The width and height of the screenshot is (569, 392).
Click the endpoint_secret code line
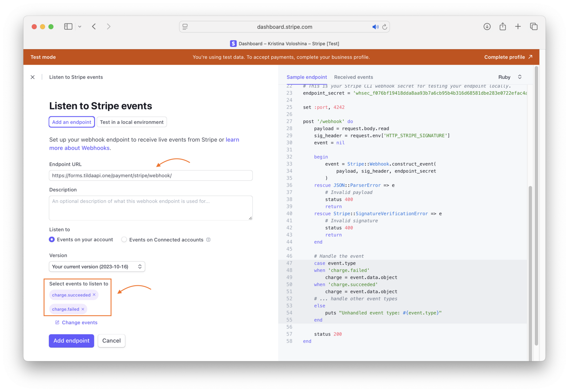pos(415,93)
